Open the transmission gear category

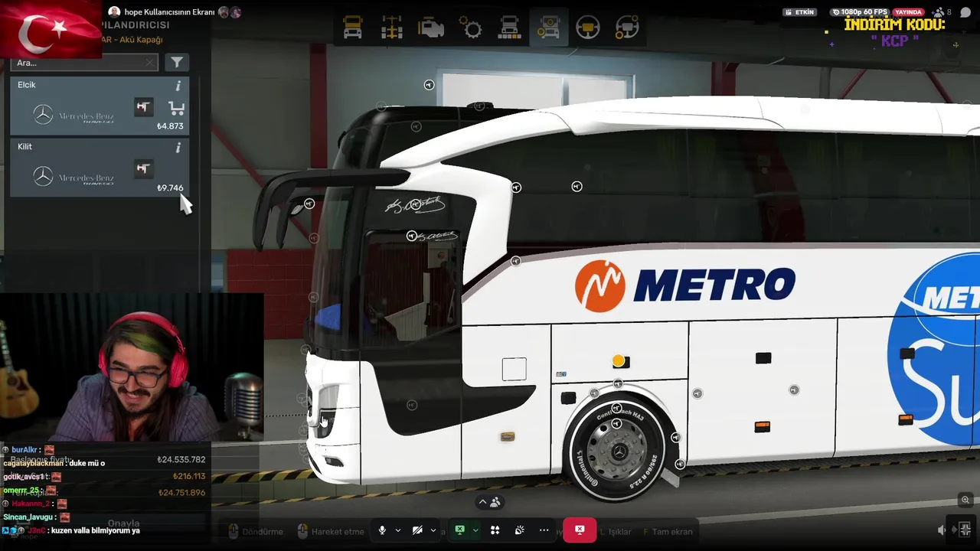[471, 28]
